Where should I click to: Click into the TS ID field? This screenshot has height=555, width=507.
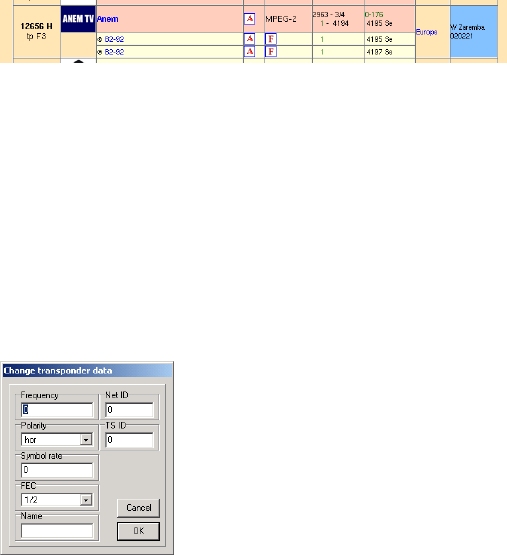coord(130,440)
